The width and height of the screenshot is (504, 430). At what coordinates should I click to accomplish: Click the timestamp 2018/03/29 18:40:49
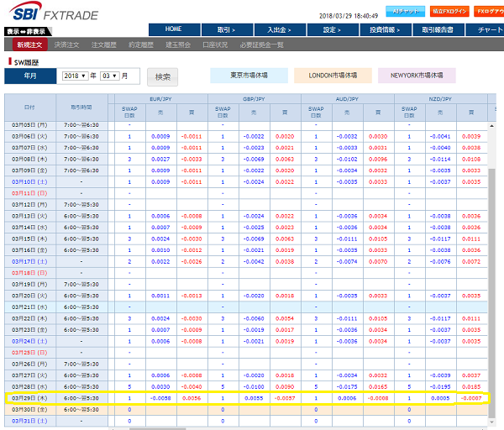[349, 16]
